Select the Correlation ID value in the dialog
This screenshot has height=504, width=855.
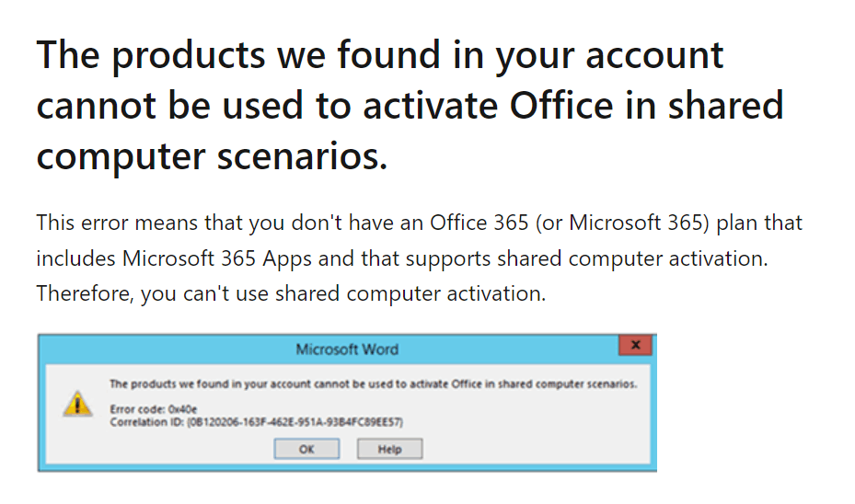(x=295, y=422)
